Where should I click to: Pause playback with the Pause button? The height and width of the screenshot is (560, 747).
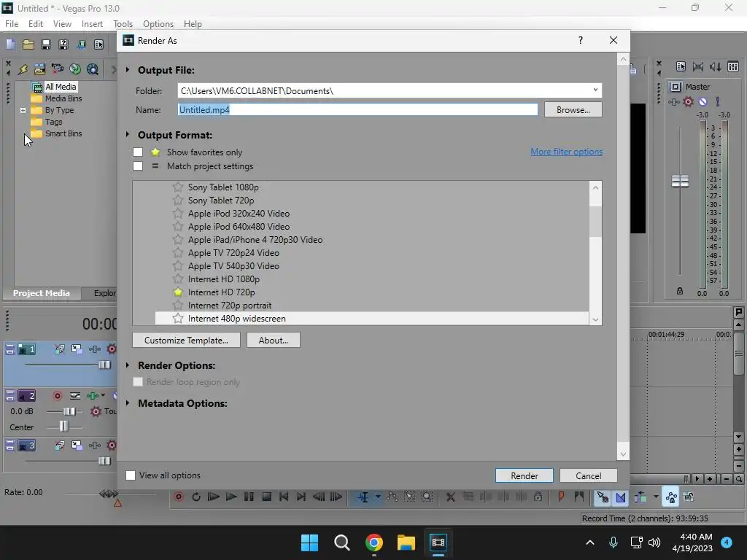[x=249, y=497]
